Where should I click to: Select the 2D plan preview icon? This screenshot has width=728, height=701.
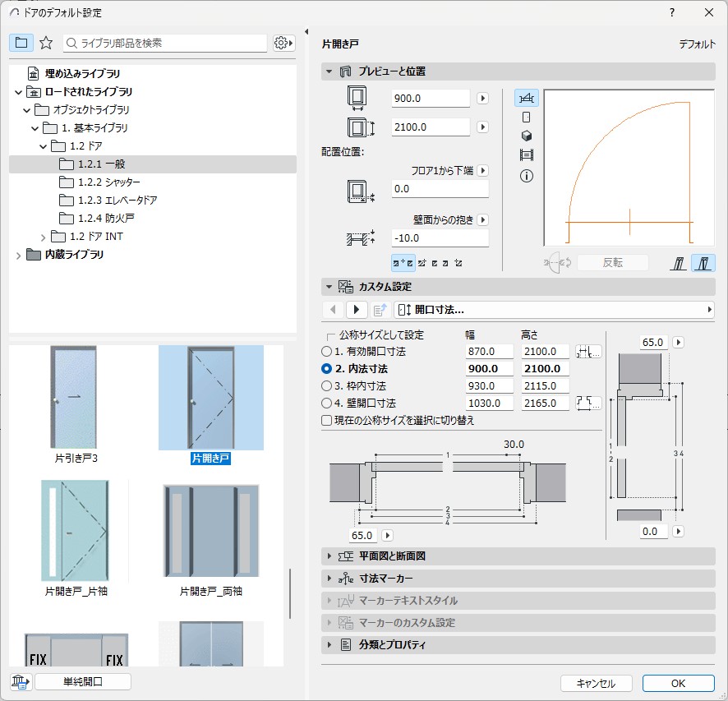click(526, 99)
